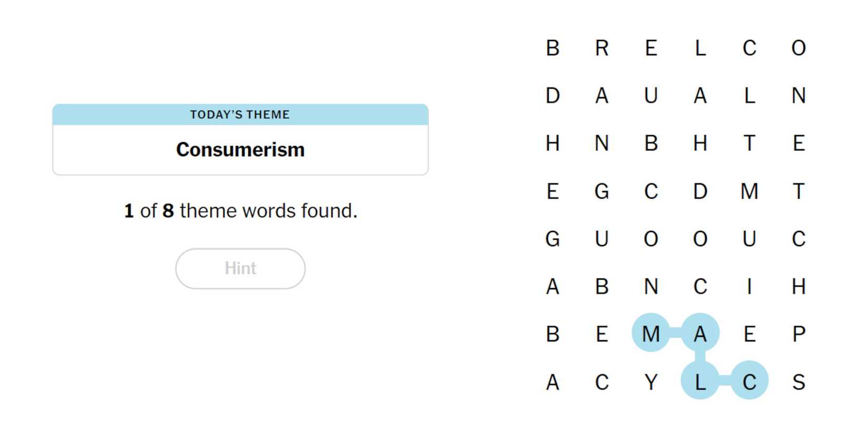This screenshot has width=868, height=434.
Task: Select the letter B in the top-left corner
Action: (x=552, y=48)
